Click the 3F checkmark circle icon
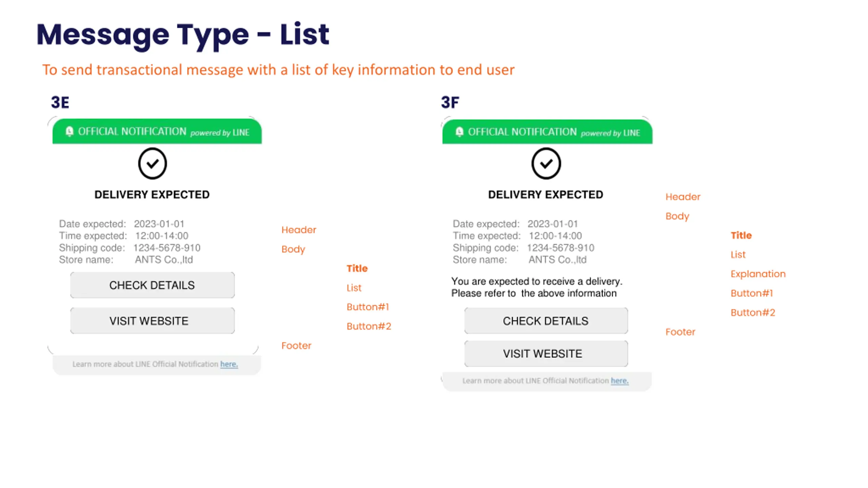Screen dimensions: 868x488 pyautogui.click(x=546, y=163)
